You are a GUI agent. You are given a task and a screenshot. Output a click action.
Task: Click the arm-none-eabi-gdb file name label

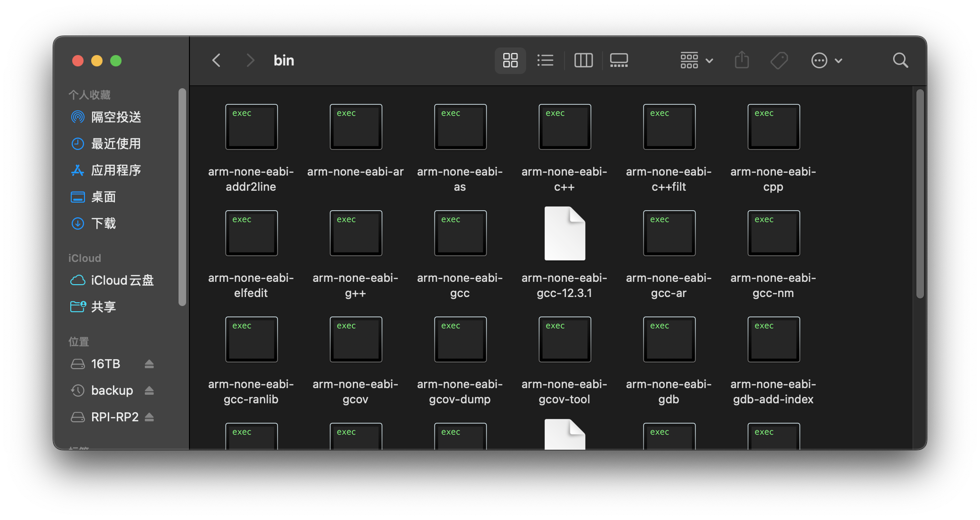[x=669, y=391]
